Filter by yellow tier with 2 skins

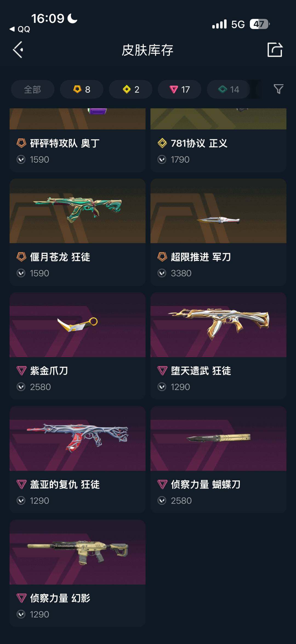coord(131,89)
